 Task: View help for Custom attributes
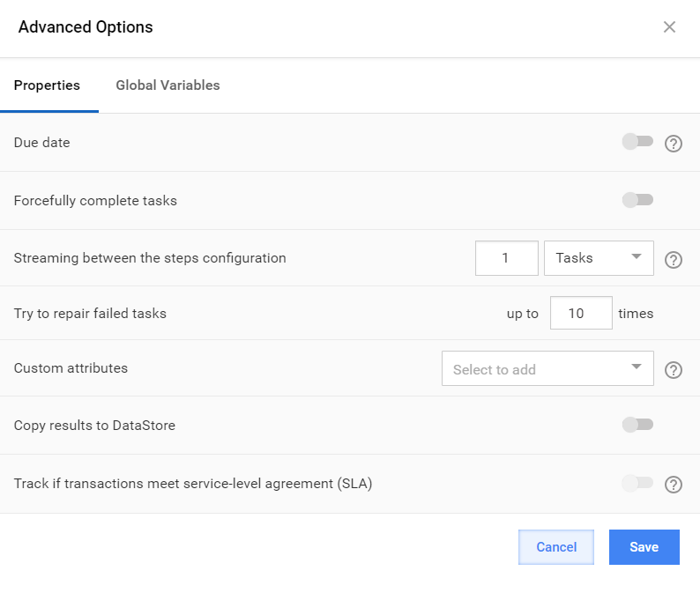[674, 370]
